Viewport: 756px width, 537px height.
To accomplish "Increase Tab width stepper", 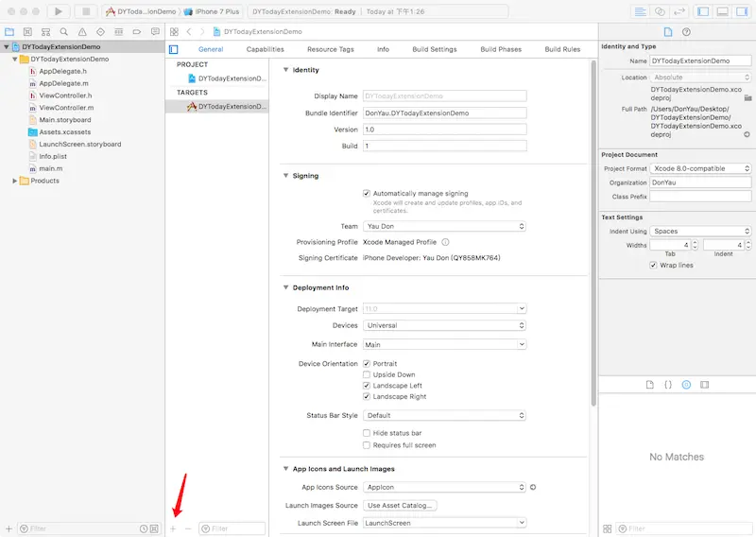I will (x=695, y=243).
